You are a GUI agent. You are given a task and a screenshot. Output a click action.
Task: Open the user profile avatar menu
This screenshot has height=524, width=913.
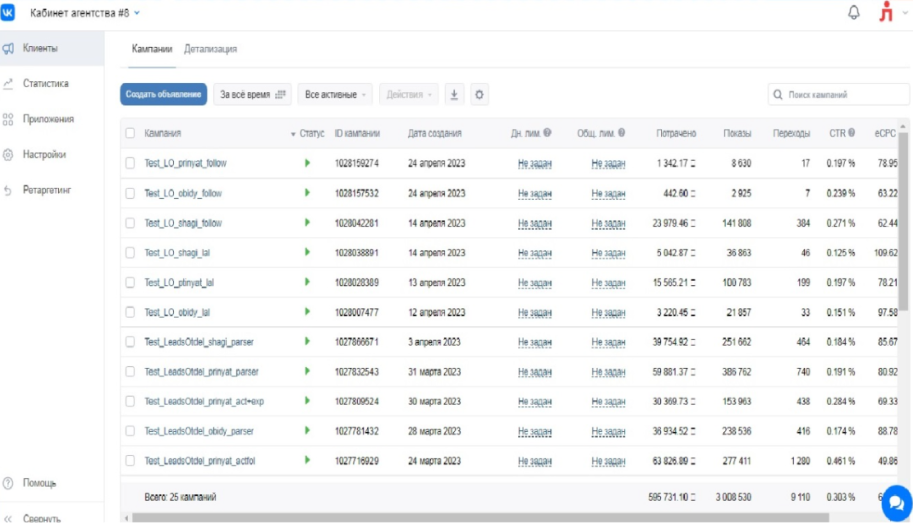click(886, 12)
